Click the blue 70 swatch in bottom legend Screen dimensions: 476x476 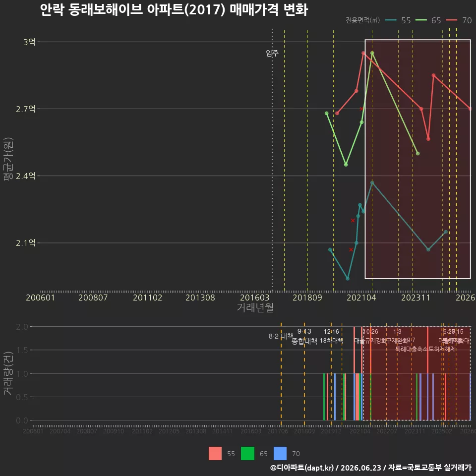tap(280, 454)
